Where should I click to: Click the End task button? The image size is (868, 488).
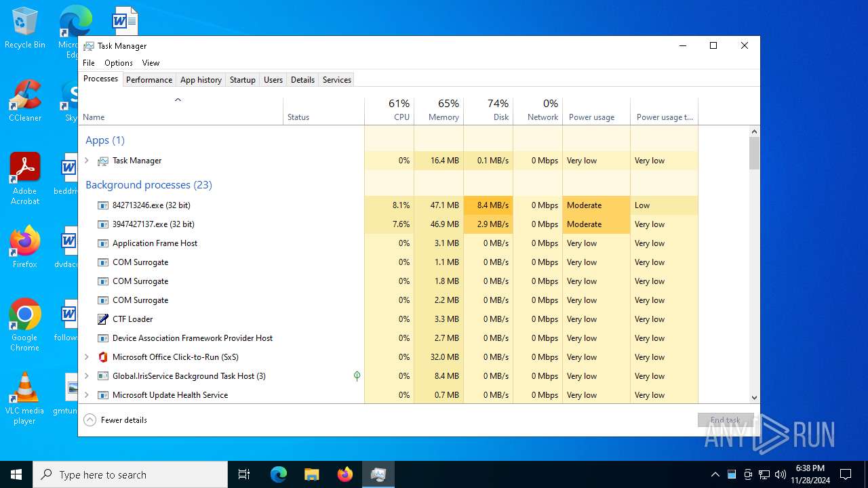pos(726,420)
